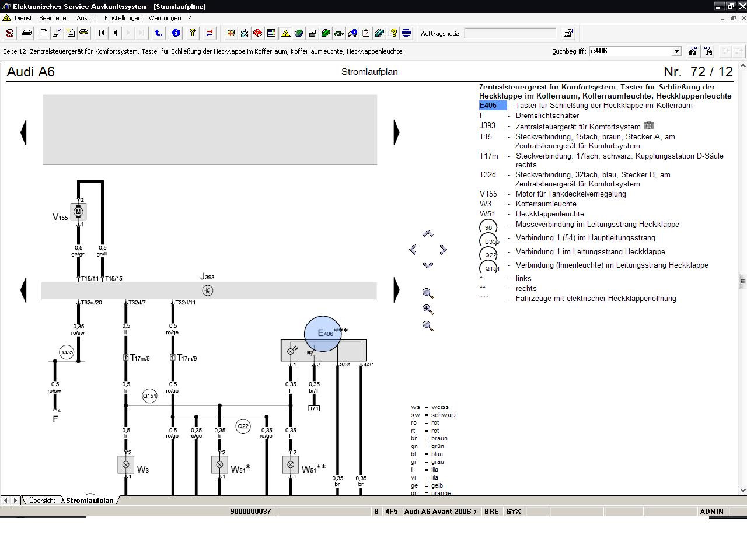Jump to the first page with the bar-arrow icon

pos(102,33)
